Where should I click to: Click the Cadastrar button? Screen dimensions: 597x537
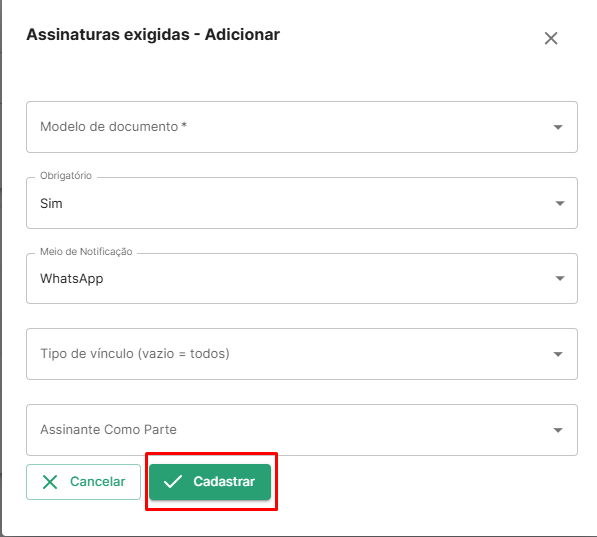coord(210,482)
